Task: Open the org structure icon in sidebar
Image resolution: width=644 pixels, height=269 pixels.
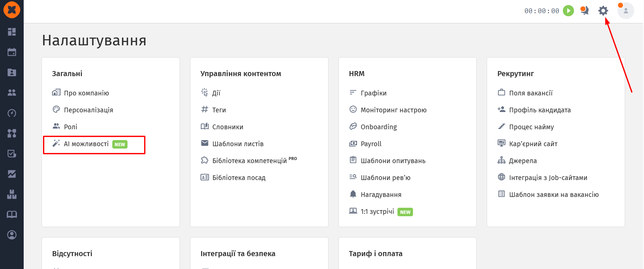Action: point(12,133)
